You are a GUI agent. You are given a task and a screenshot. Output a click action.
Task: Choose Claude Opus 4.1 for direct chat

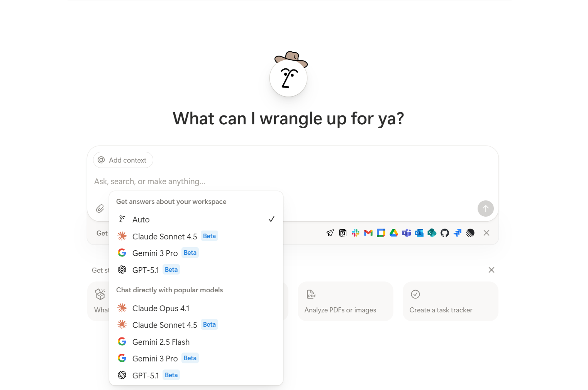[161, 308]
